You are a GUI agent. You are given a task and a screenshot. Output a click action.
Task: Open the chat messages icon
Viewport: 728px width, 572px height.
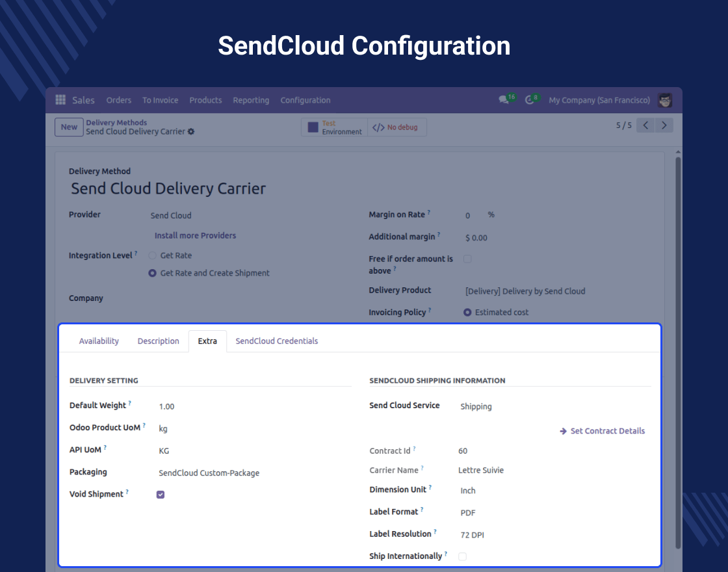pos(503,100)
